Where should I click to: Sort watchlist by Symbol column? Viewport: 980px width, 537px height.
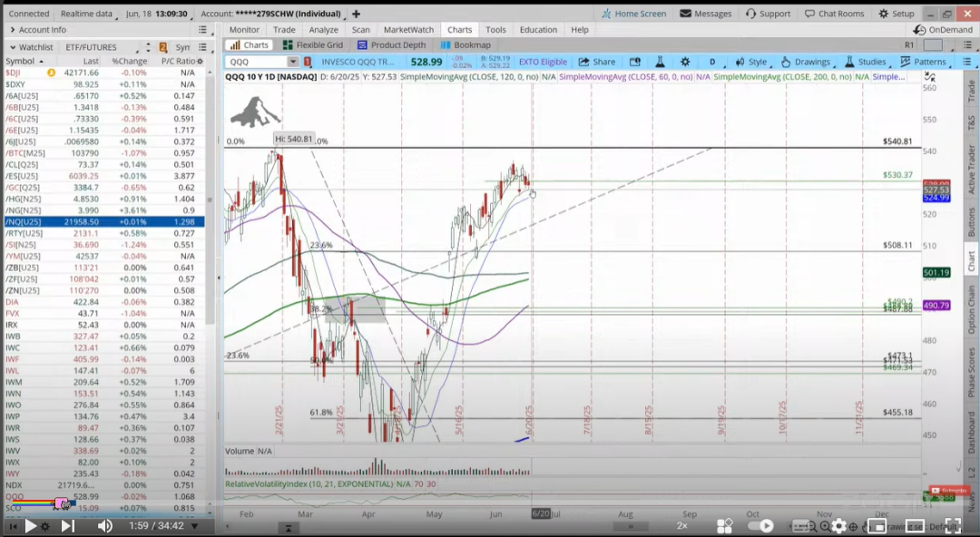[x=24, y=62]
